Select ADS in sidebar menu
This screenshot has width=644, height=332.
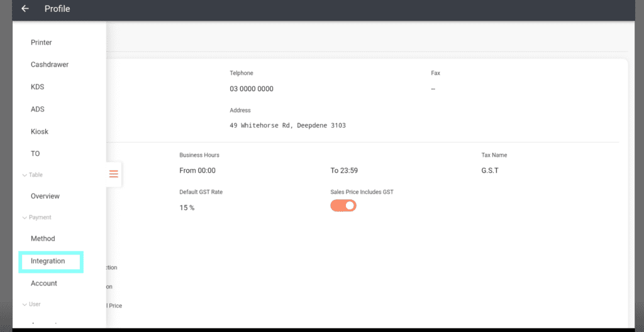coord(38,109)
